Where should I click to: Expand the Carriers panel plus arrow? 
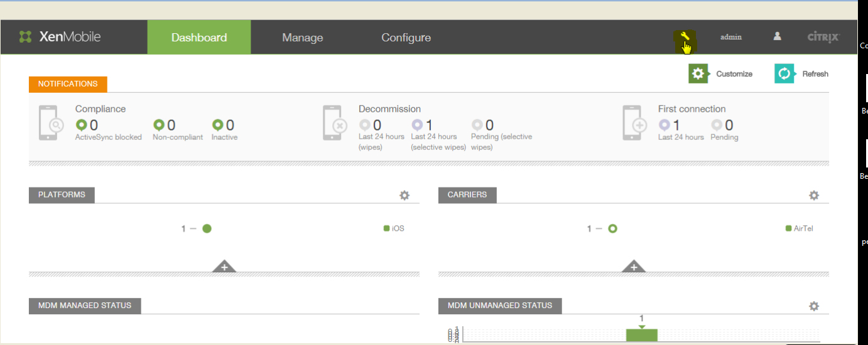point(634,267)
